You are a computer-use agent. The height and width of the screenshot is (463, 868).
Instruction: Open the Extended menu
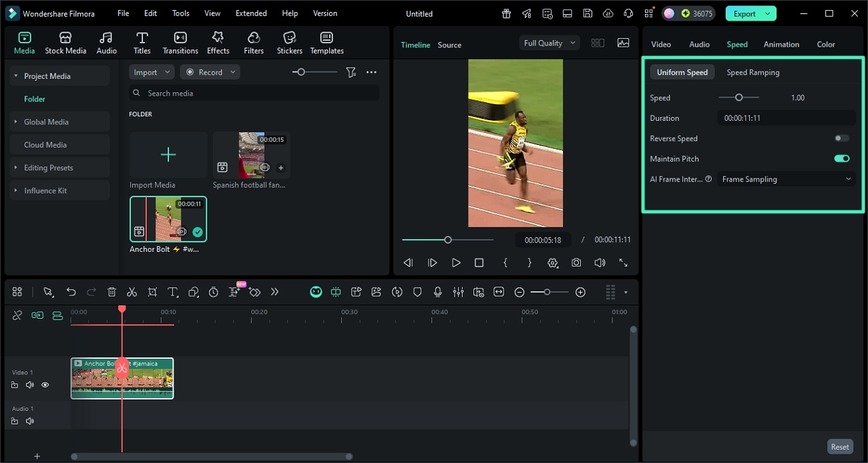coord(251,13)
